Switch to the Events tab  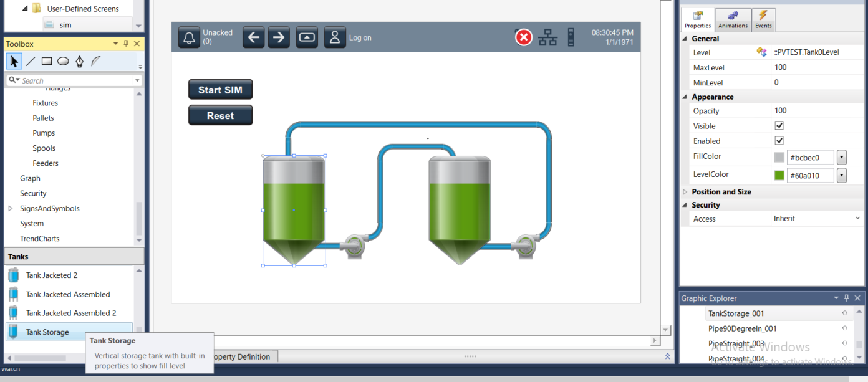point(763,19)
